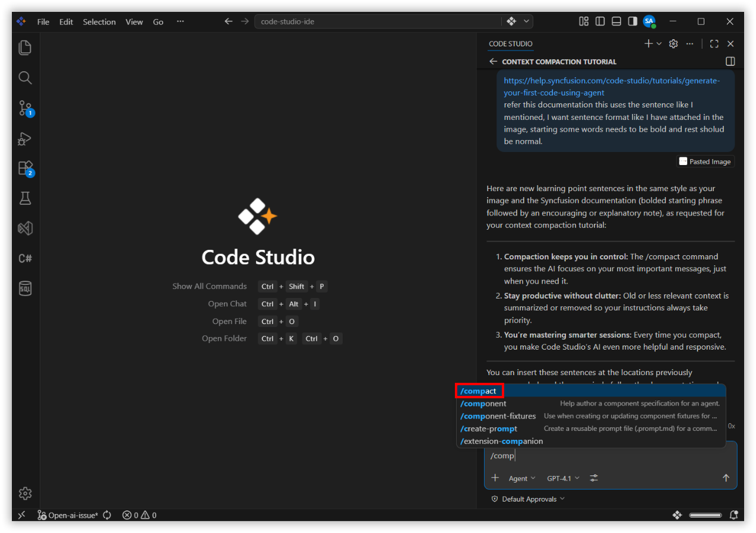The height and width of the screenshot is (533, 756).
Task: Open errors and warnings count in status bar
Action: 140,515
